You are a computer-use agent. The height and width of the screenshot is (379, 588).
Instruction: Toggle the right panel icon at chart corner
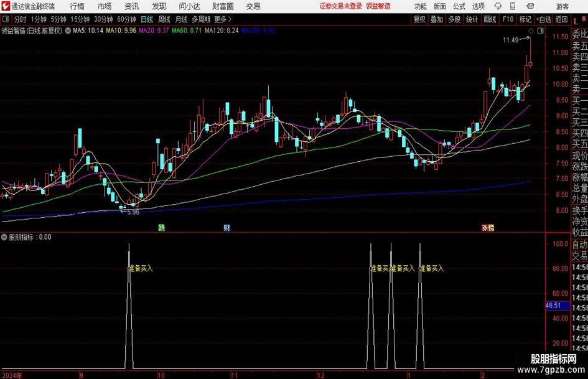pyautogui.click(x=540, y=30)
